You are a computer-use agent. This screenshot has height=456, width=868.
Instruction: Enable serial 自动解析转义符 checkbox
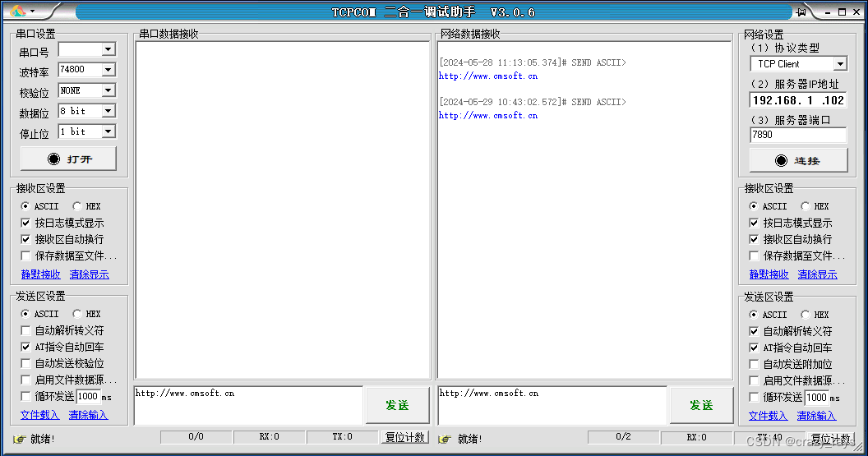pos(25,330)
